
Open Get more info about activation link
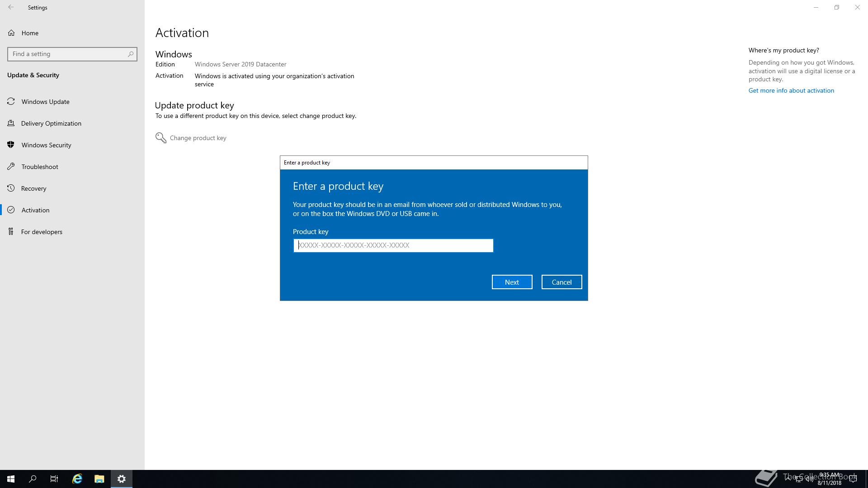point(791,90)
